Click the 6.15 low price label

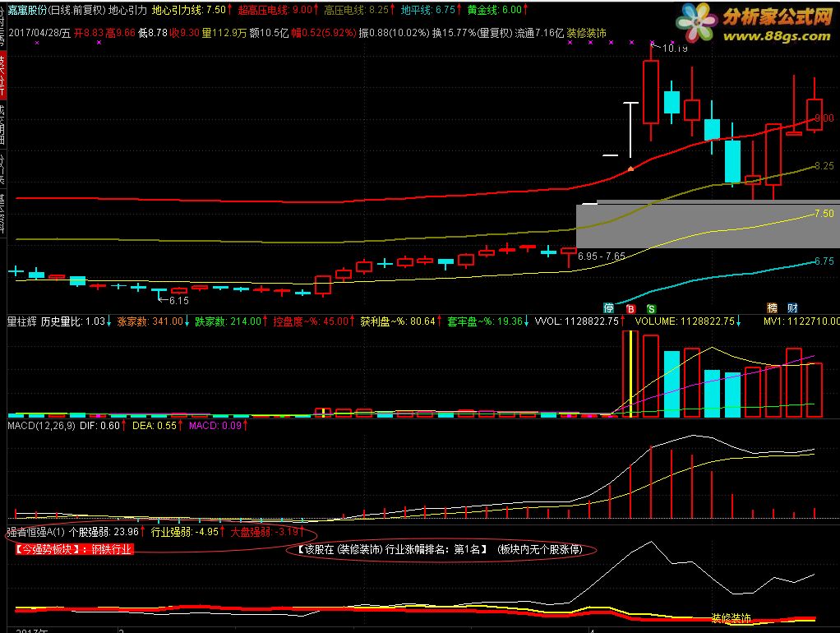(179, 301)
